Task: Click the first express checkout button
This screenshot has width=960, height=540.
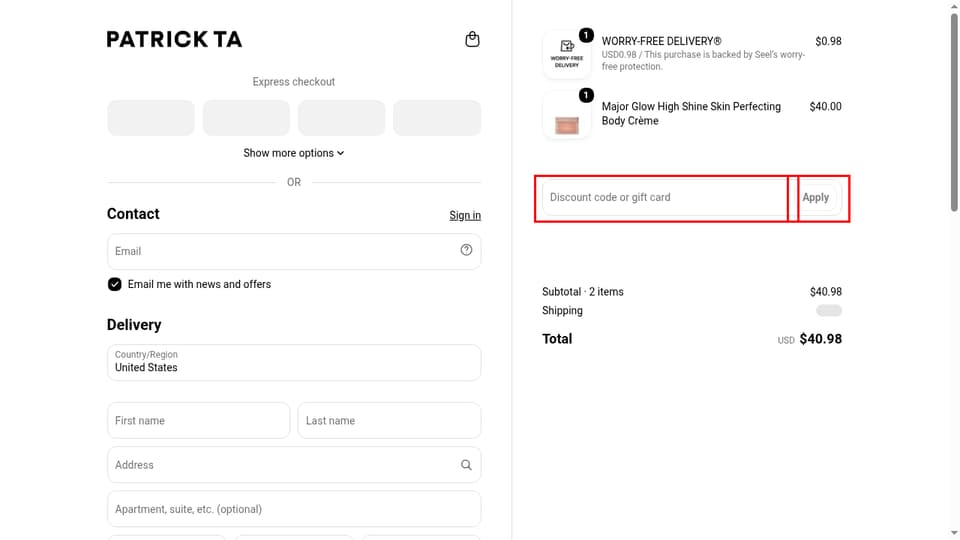Action: point(151,118)
